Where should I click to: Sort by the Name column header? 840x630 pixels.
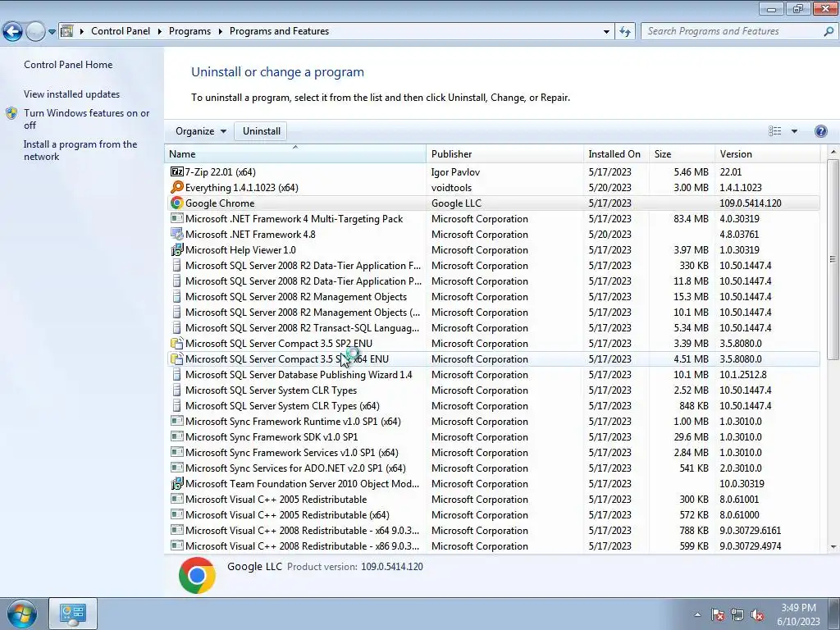(294, 153)
